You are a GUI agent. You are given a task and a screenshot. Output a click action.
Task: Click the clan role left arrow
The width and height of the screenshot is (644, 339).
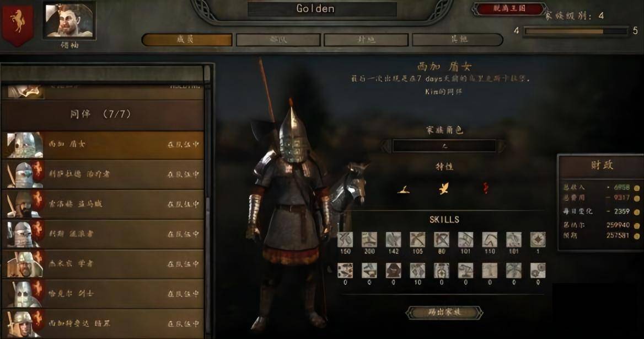386,146
